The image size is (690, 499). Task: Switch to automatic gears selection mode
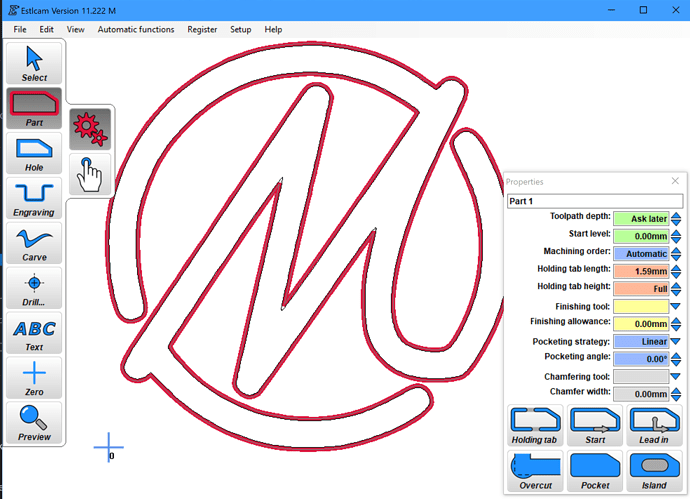pos(90,130)
